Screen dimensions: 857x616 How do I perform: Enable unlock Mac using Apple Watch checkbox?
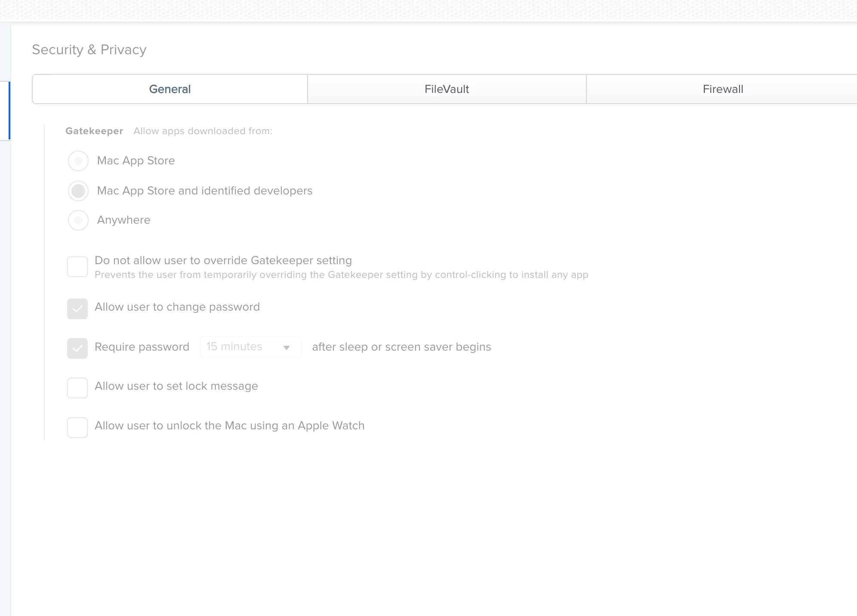[77, 428]
